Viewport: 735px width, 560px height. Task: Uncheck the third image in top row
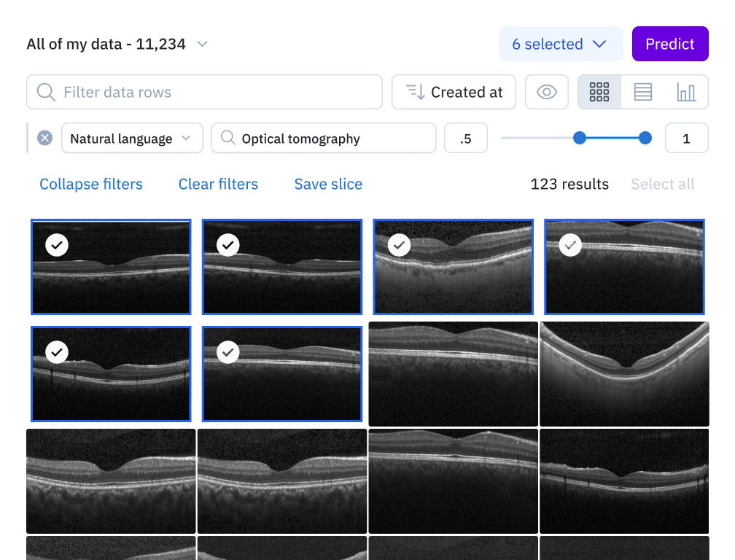[x=399, y=245]
